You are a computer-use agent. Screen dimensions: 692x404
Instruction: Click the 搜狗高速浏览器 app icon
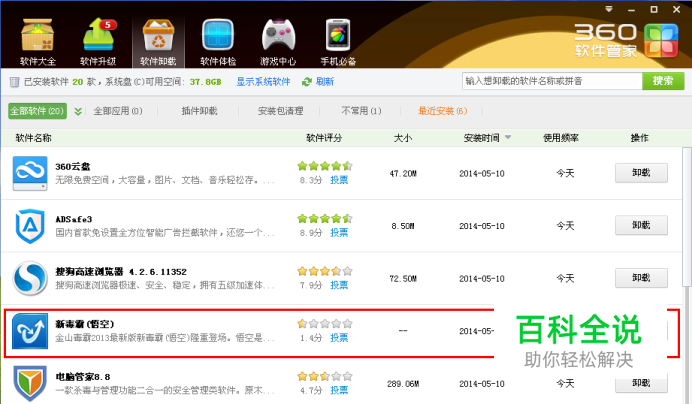click(x=30, y=278)
